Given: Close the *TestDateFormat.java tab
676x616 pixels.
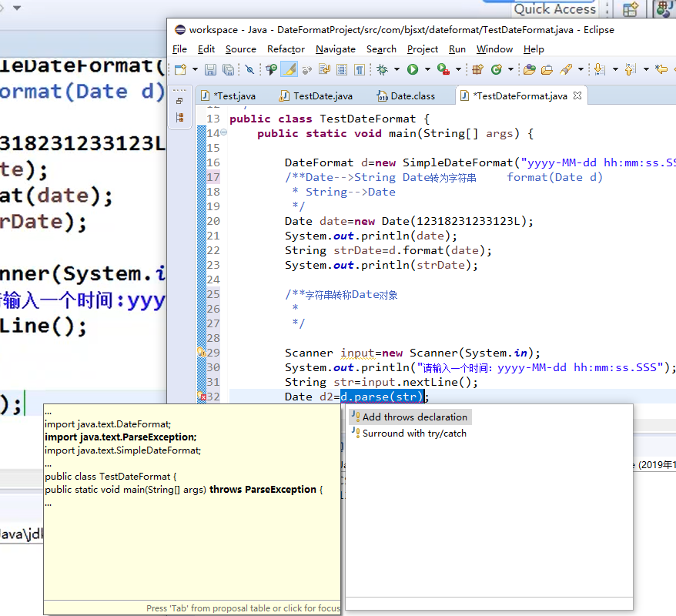Looking at the screenshot, I should [x=577, y=95].
